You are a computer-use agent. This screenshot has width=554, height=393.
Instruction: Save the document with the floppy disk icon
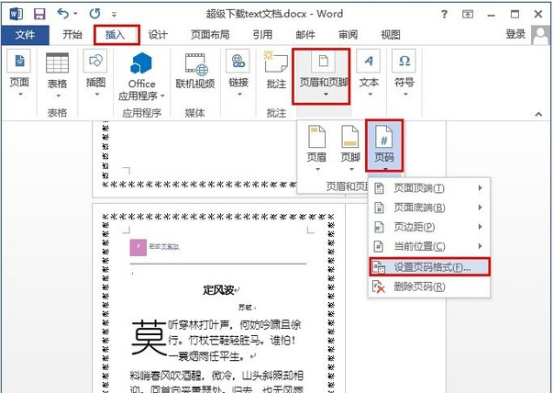(39, 14)
